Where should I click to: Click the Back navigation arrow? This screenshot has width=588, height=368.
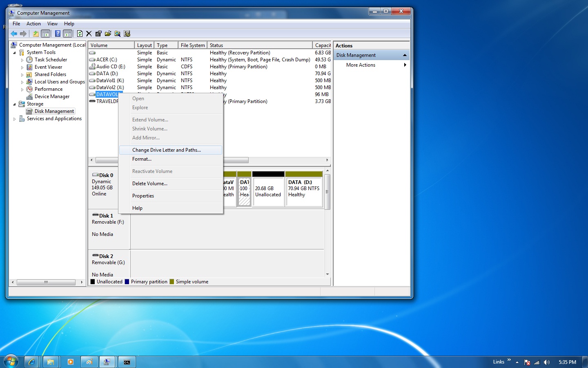(13, 34)
